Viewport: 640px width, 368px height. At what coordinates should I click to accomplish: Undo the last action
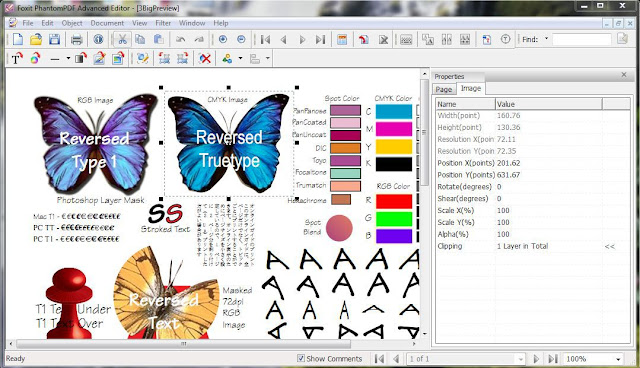(x=180, y=40)
